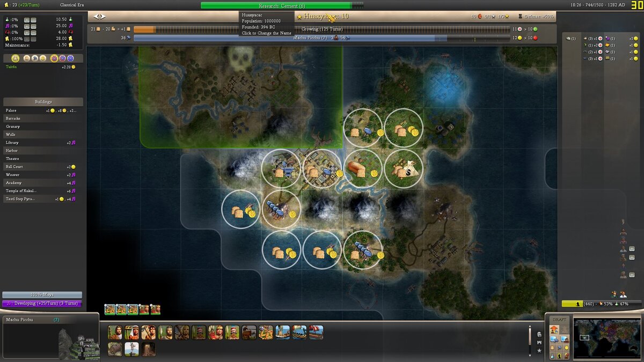Click the Research: Cement bar
This screenshot has height=362, width=644.
tap(282, 5)
